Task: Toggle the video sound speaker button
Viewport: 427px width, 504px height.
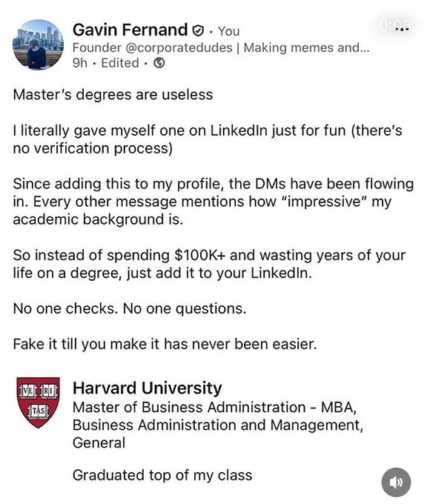Action: click(x=396, y=483)
